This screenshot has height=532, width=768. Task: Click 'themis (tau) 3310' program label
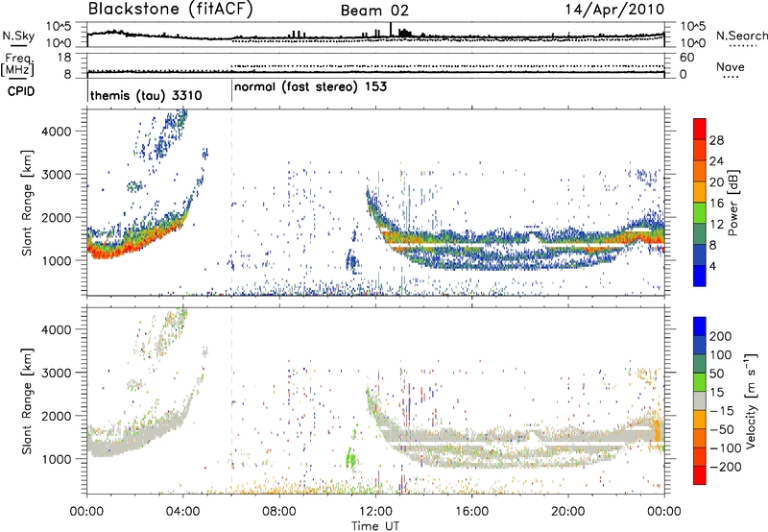[x=146, y=95]
